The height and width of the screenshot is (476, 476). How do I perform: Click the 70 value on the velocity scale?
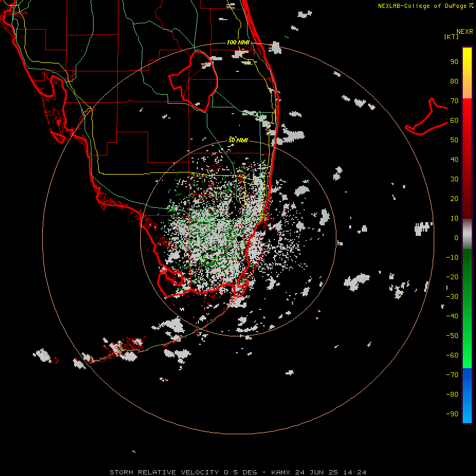click(x=454, y=101)
